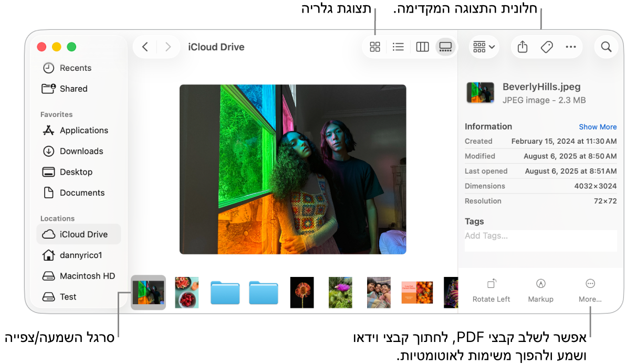Click the Add Tags field
Image resolution: width=626 pixels, height=364 pixels.
point(540,240)
